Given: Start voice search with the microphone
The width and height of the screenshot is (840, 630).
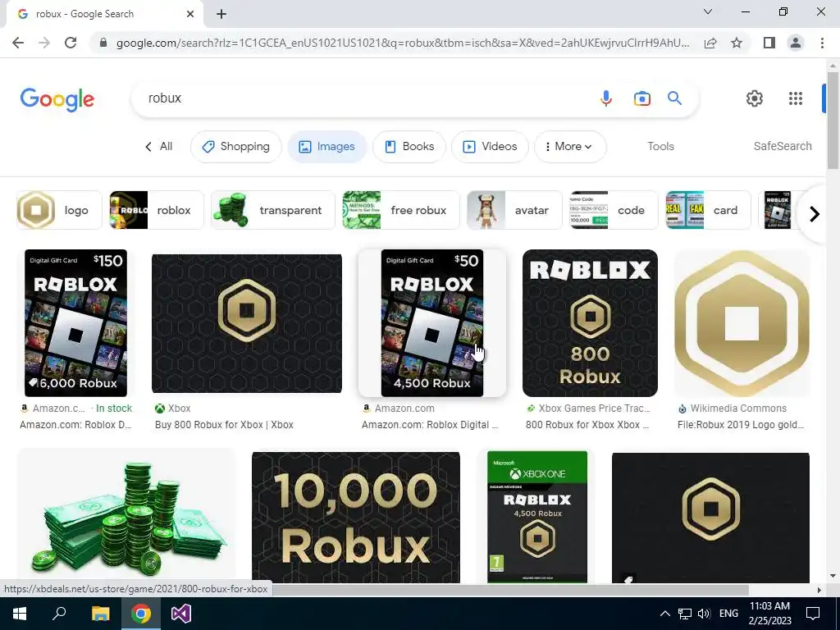Looking at the screenshot, I should point(606,98).
